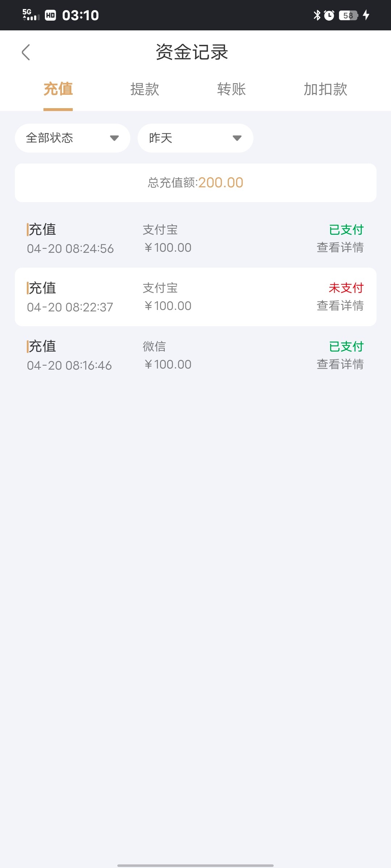Tap the 总充值额 200.00 summary card
This screenshot has height=868, width=391.
click(195, 183)
